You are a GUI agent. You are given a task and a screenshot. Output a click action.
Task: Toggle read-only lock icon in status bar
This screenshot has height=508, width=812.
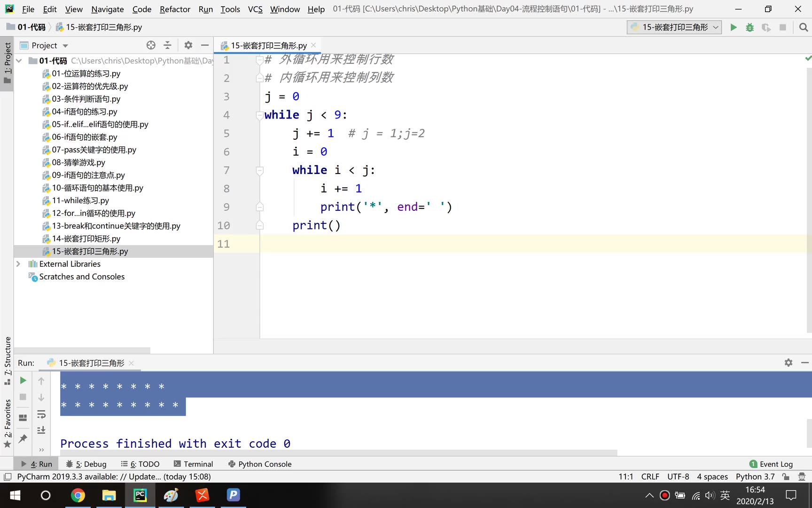coord(786,476)
